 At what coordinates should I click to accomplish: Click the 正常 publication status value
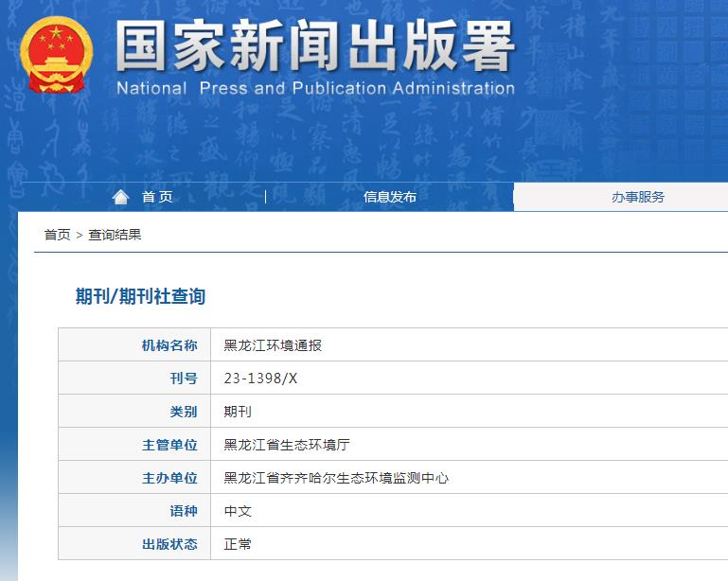pos(238,544)
